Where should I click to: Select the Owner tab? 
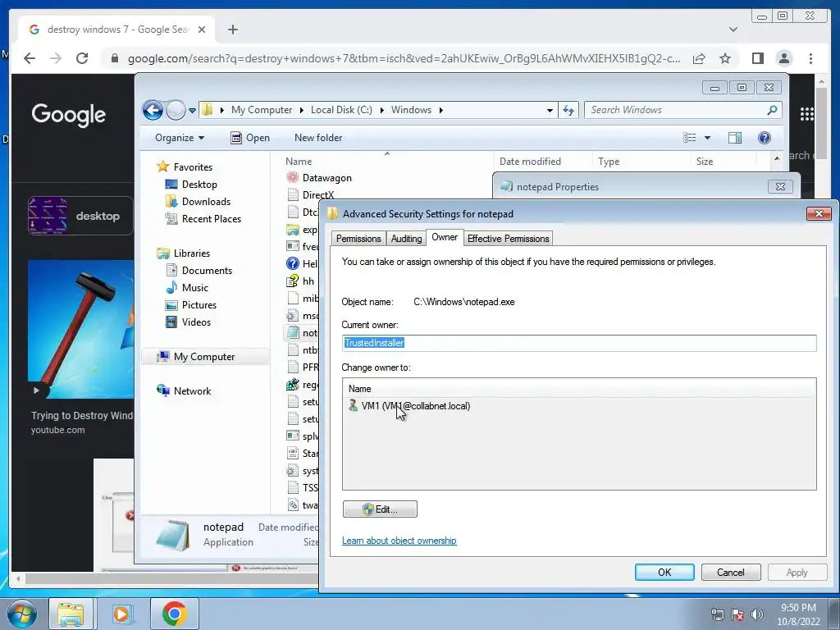(445, 237)
